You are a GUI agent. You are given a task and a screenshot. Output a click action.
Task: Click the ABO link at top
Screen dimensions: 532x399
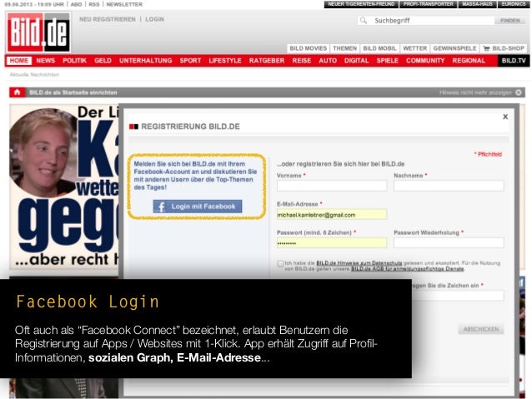[77, 4]
